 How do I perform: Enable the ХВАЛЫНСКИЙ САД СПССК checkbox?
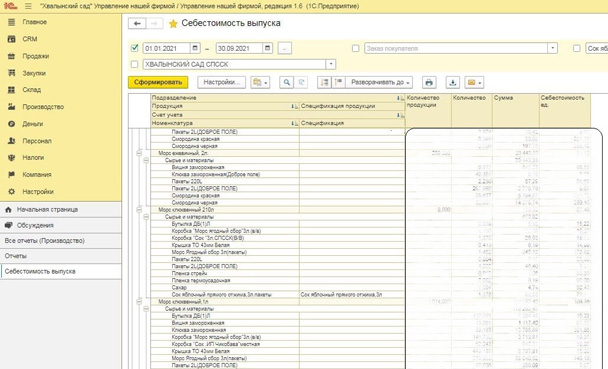point(135,64)
